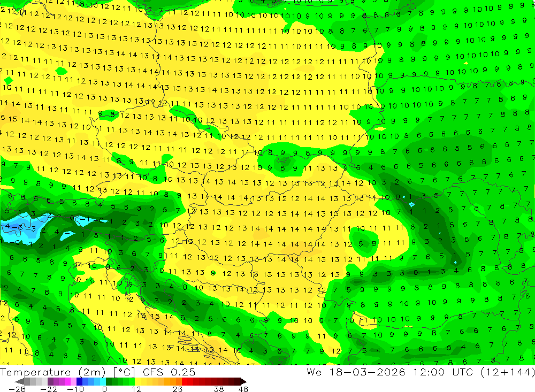Click the "(12+144)" forecast offset text
535x392 pixels.
(x=508, y=372)
